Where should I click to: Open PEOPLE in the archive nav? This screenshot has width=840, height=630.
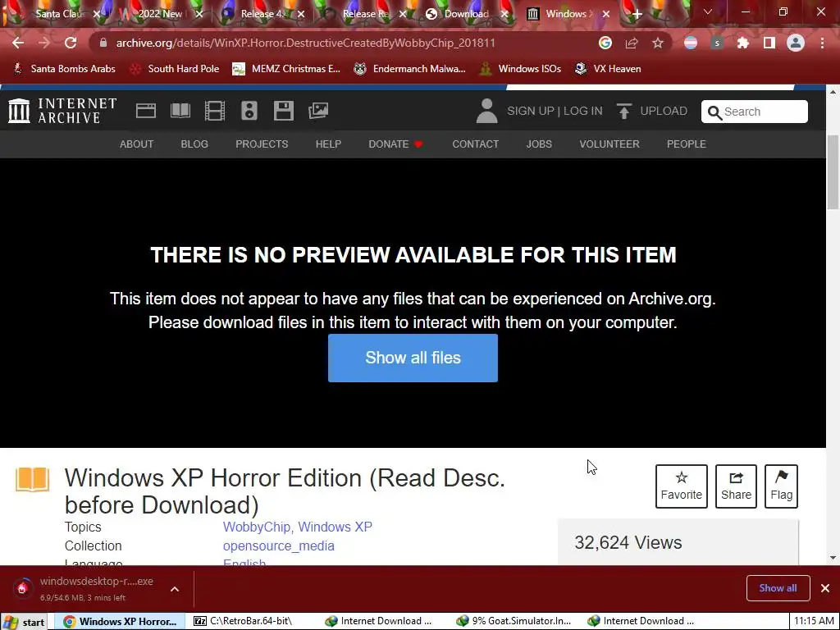pyautogui.click(x=687, y=144)
